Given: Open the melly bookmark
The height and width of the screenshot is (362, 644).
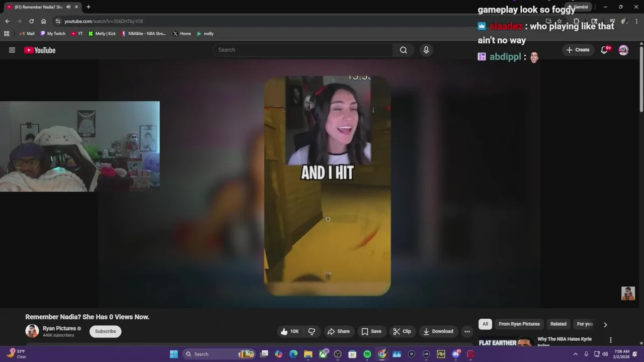Looking at the screenshot, I should [x=205, y=34].
